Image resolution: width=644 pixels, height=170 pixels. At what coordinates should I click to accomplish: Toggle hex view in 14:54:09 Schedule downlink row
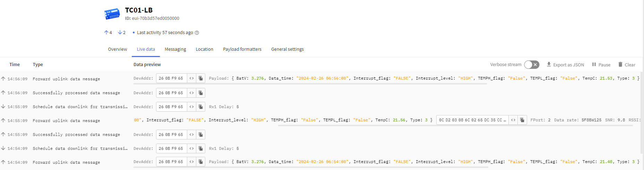click(191, 148)
